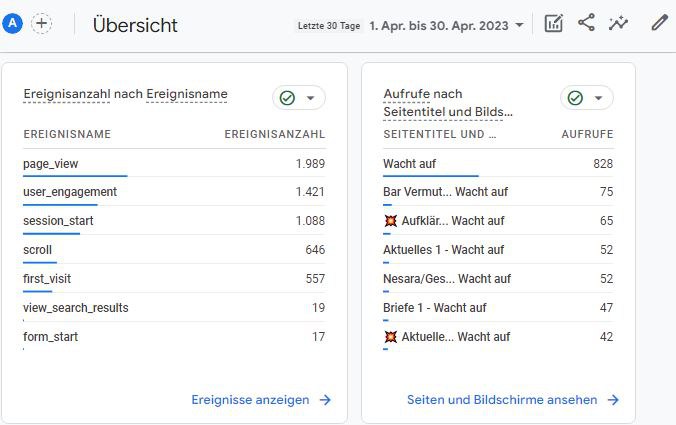Click the blue bar under page_view
Viewport: 676px width, 425px height.
point(75,176)
